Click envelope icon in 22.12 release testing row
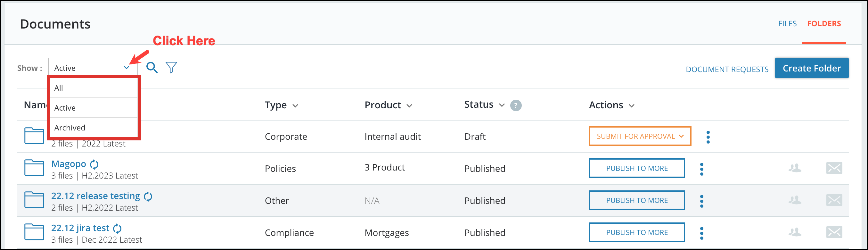The image size is (868, 250). click(834, 200)
